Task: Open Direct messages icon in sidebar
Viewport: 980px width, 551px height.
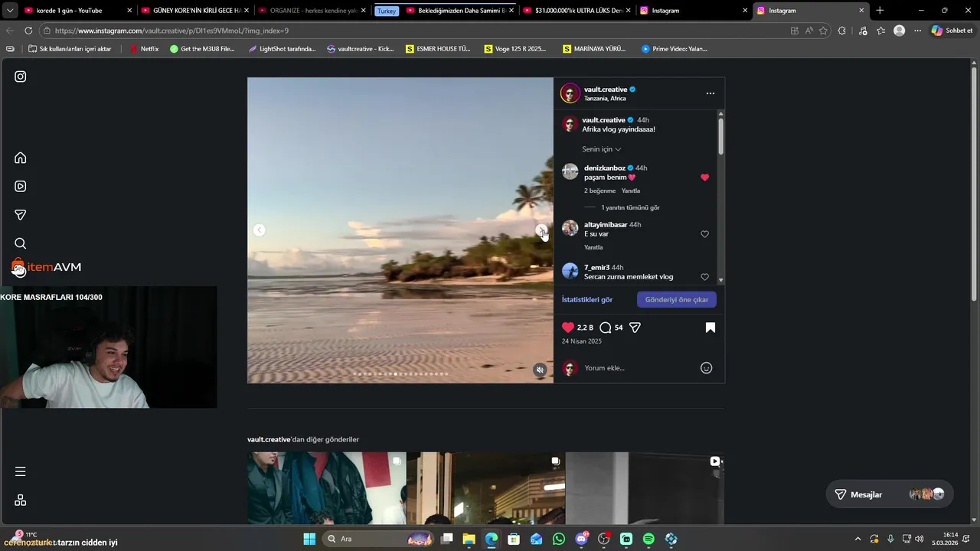Action: (x=21, y=215)
